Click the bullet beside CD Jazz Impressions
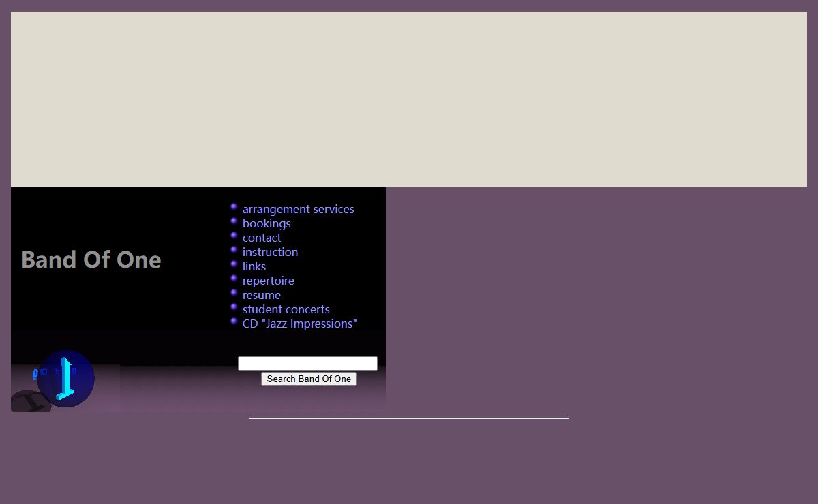This screenshot has height=504, width=818. click(234, 321)
